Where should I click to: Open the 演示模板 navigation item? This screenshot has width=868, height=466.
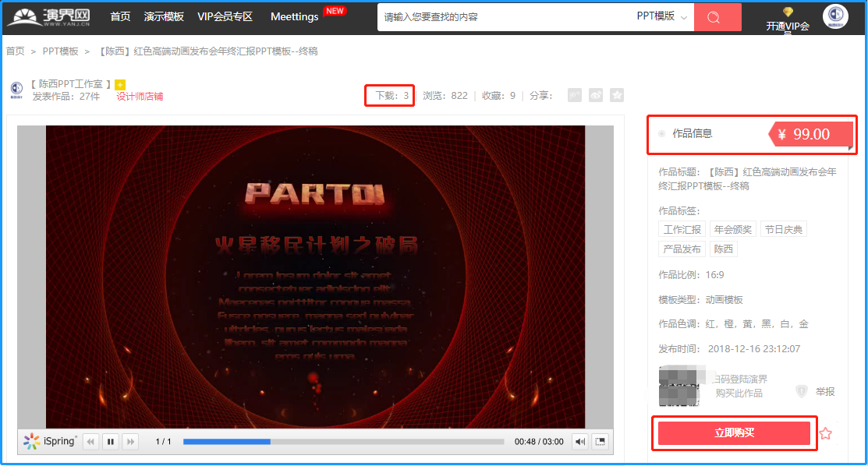point(164,16)
